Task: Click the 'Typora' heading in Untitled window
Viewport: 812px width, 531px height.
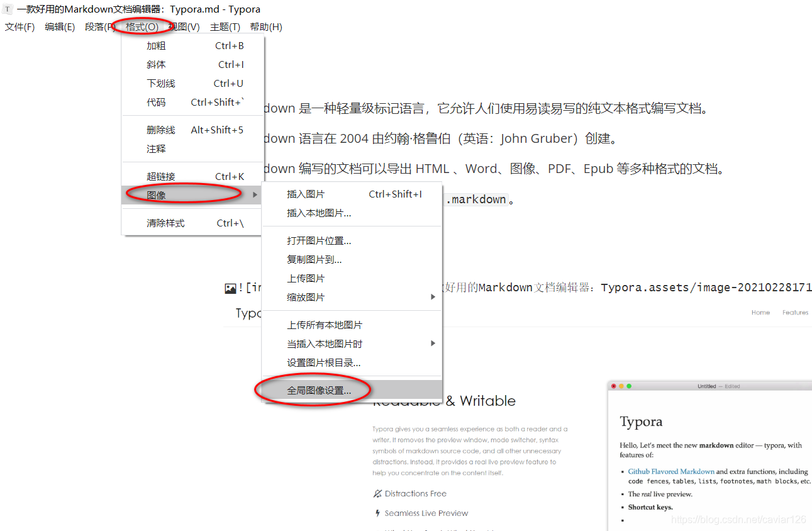Action: click(641, 422)
